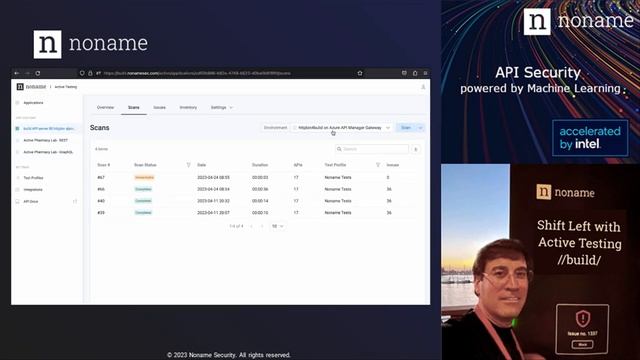Click the Scan # column header
Viewport: 640px width, 360px height.
pos(103,165)
